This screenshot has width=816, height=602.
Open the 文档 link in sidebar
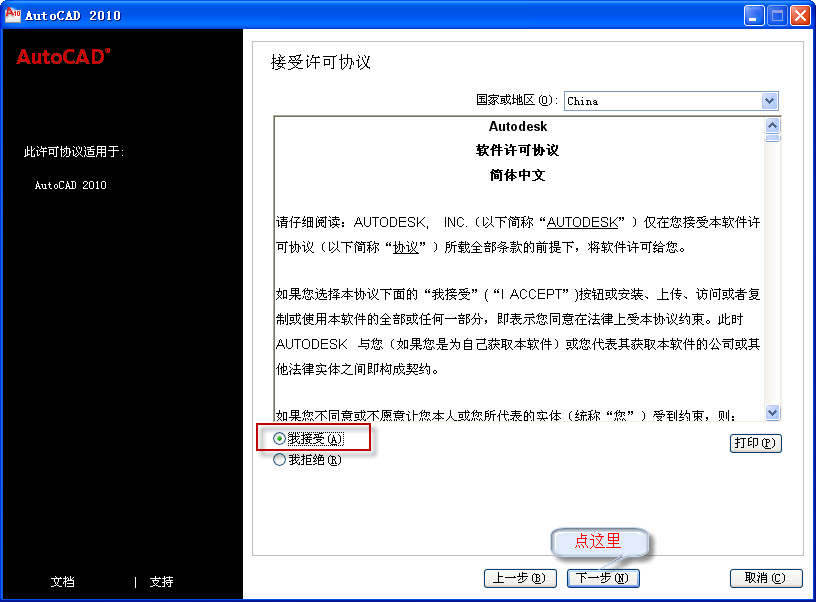(62, 582)
